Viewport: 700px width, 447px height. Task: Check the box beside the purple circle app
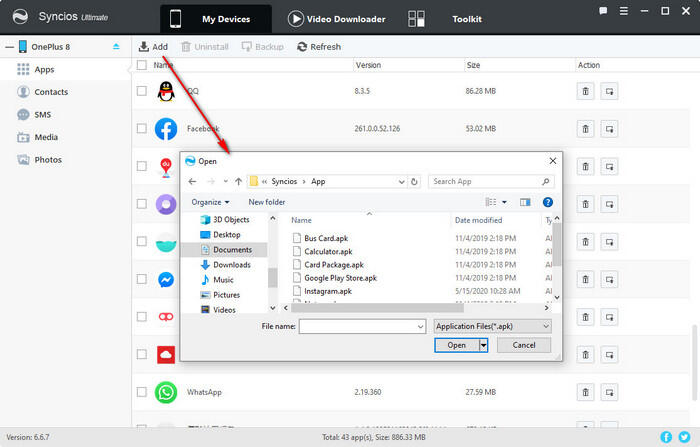point(142,204)
